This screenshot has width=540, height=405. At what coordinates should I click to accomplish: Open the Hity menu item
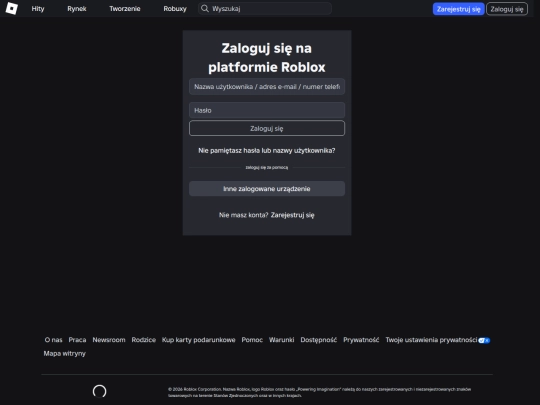coord(38,9)
